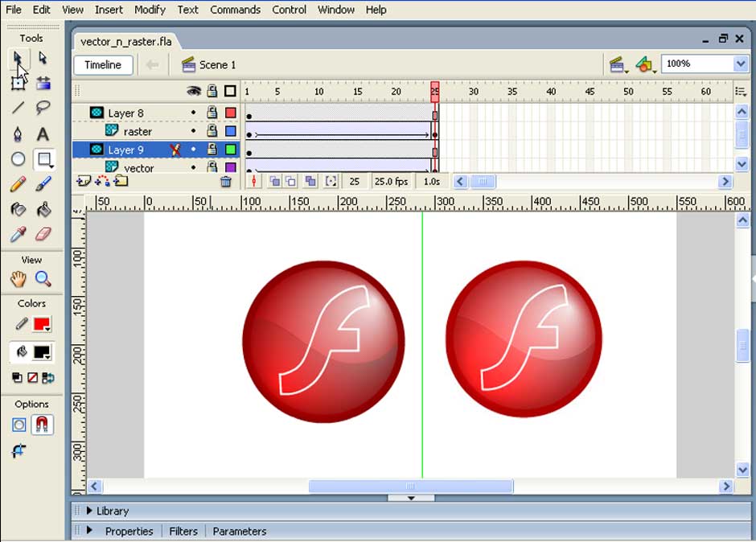This screenshot has height=542, width=756.
Task: Toggle Onion Skin
Action: coord(275,181)
